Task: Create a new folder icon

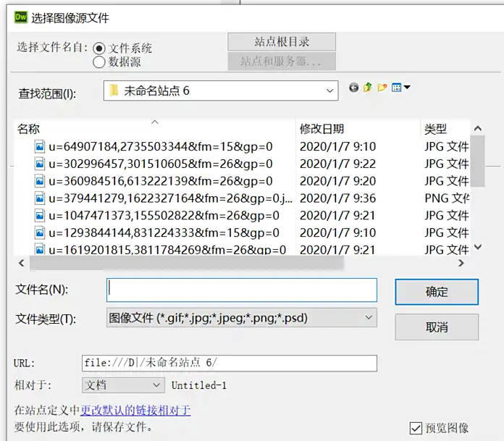Action: pyautogui.click(x=382, y=88)
